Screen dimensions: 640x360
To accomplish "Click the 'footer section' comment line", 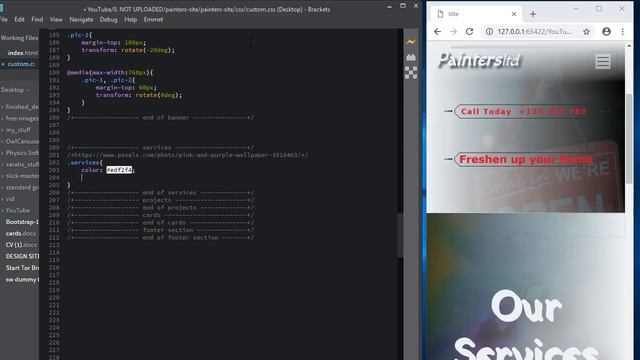I will tap(160, 230).
